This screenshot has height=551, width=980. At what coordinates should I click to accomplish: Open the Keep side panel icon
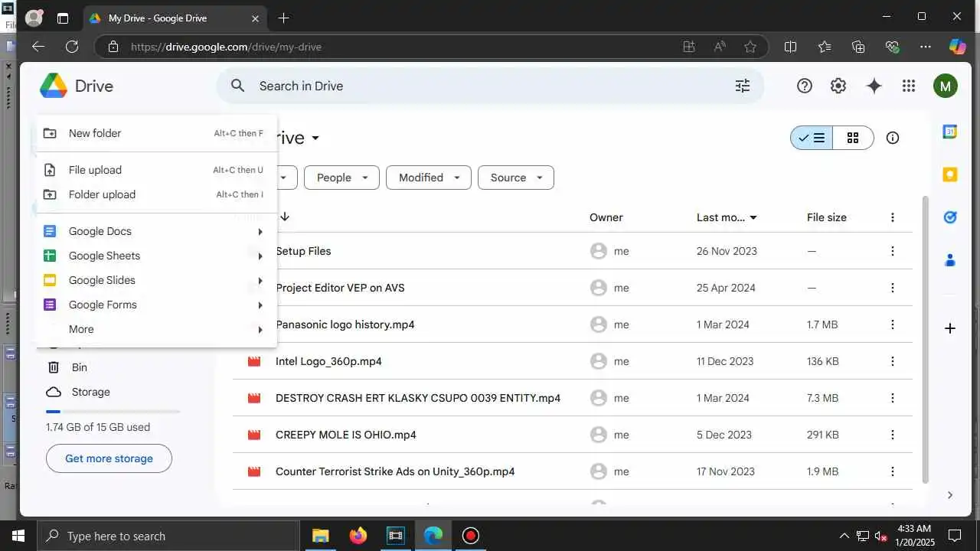click(950, 174)
